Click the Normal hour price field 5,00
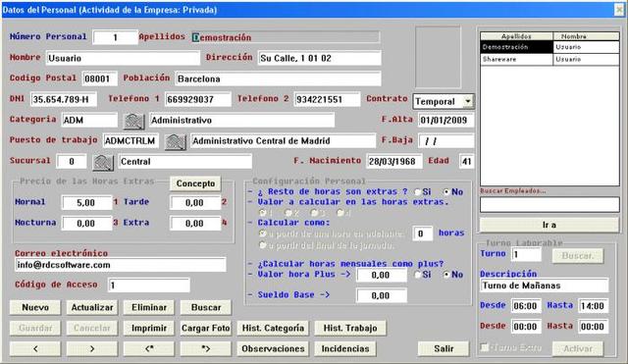The image size is (628, 364). tap(87, 203)
